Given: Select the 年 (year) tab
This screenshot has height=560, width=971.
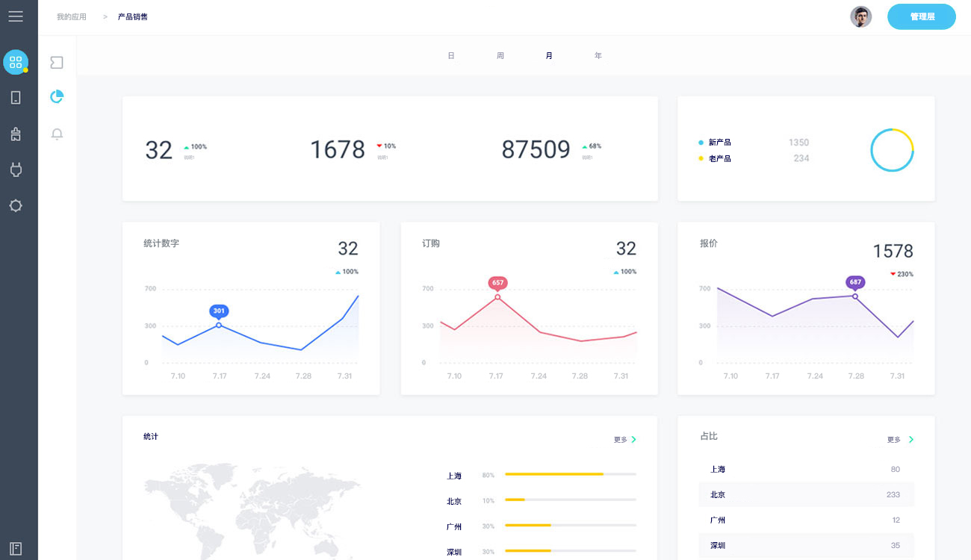Looking at the screenshot, I should [x=598, y=56].
